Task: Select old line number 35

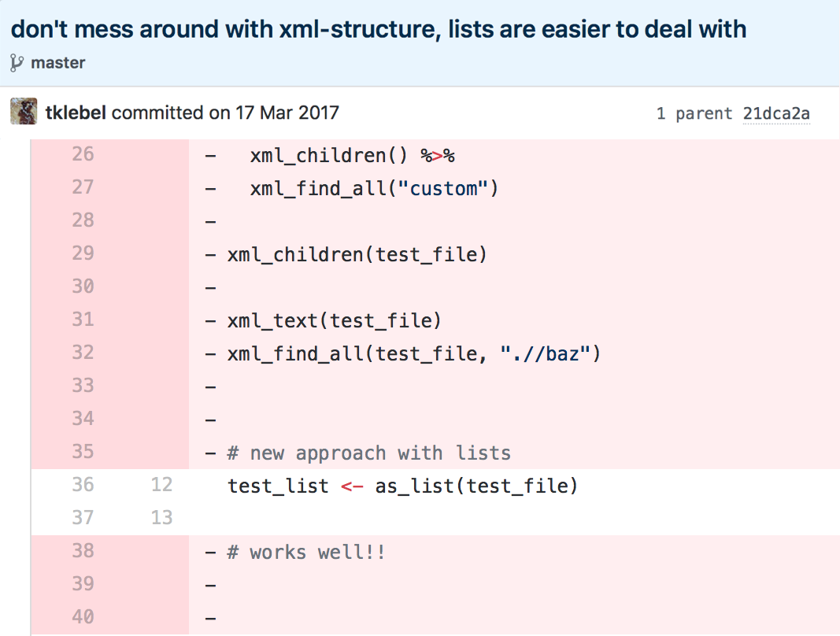Action: [83, 452]
